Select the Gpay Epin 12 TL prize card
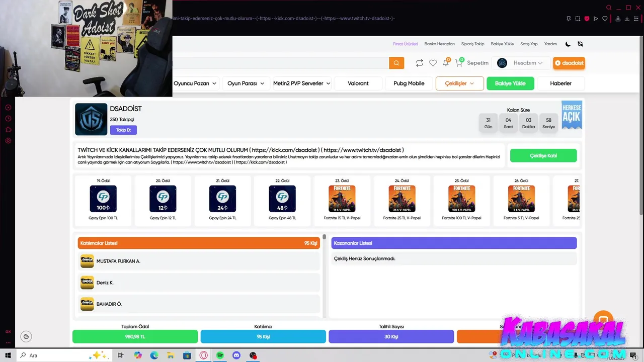This screenshot has height=362, width=644. 163,201
